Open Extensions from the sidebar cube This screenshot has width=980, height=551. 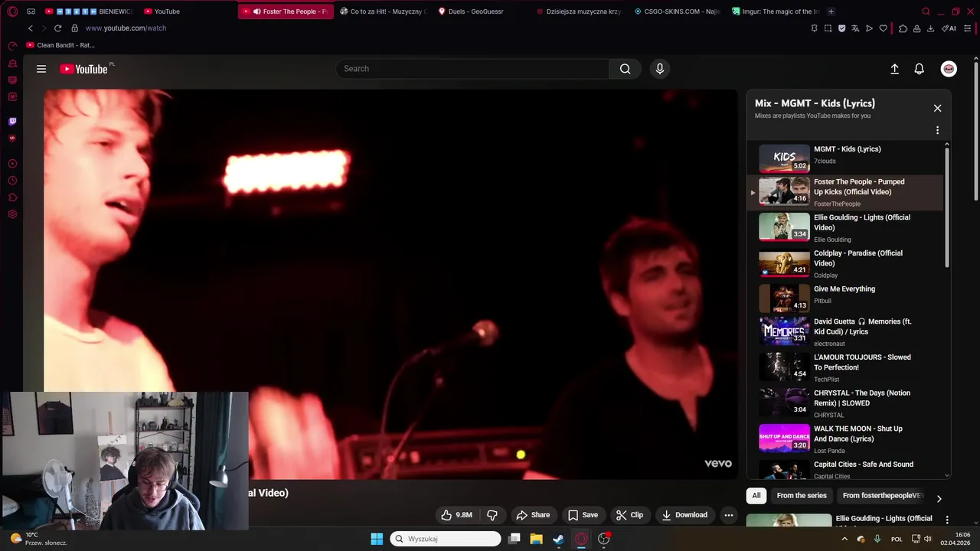click(12, 197)
